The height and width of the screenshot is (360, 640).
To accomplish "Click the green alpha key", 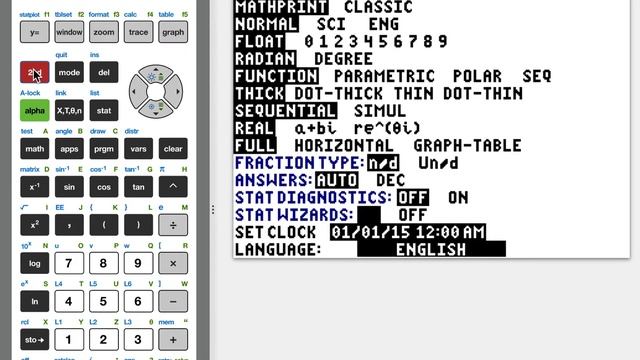I will [x=35, y=110].
